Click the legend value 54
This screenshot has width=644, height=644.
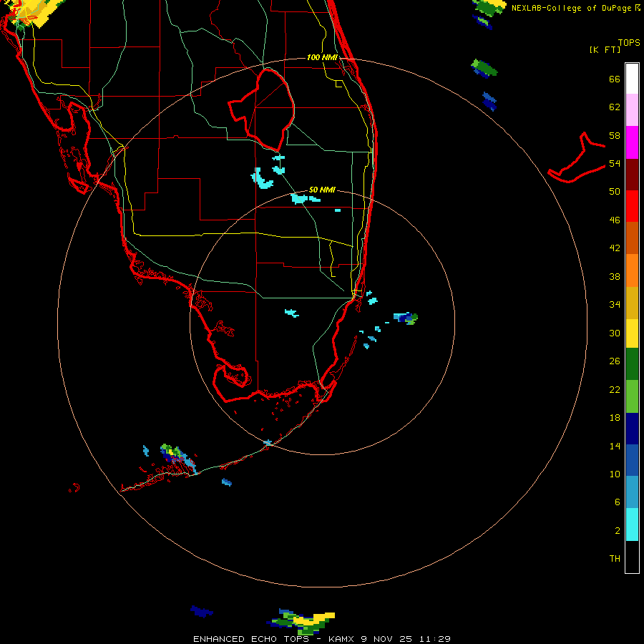[615, 163]
